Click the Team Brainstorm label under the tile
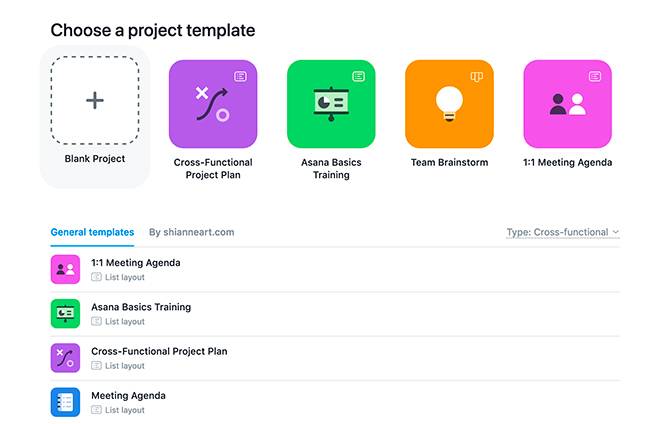Viewport: 670px width, 424px height. 449,162
